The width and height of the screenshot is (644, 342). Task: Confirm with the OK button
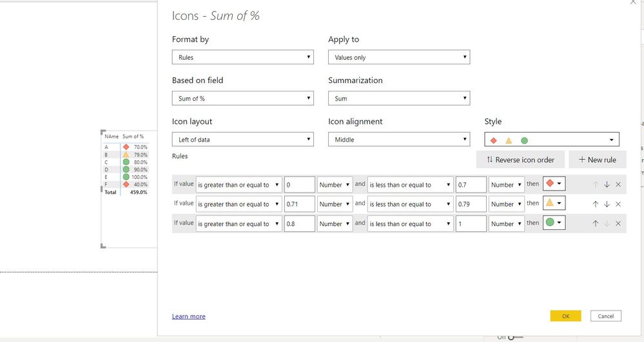(565, 316)
